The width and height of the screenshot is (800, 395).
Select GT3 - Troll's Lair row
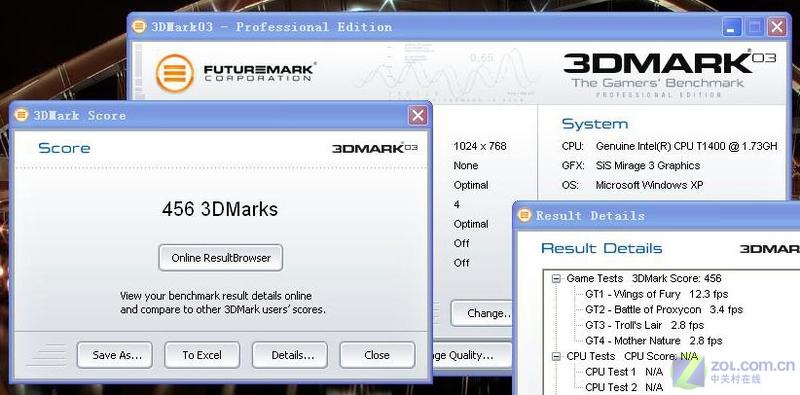pos(644,325)
